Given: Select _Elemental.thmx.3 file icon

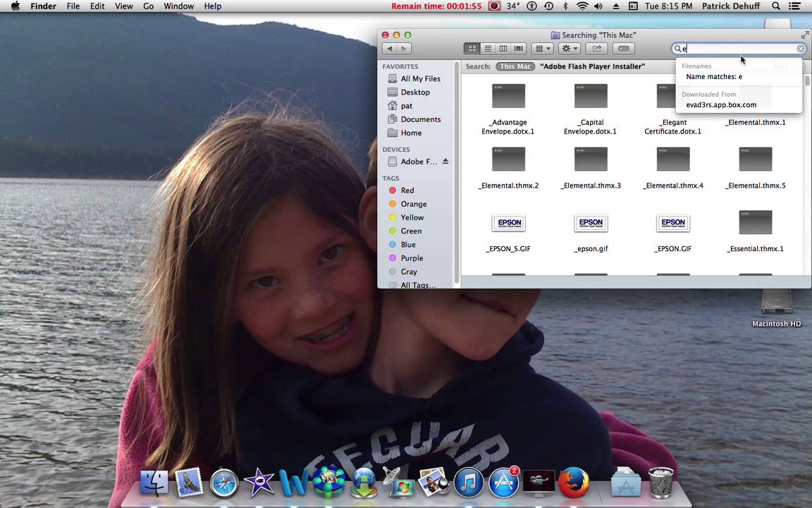Looking at the screenshot, I should coord(591,159).
